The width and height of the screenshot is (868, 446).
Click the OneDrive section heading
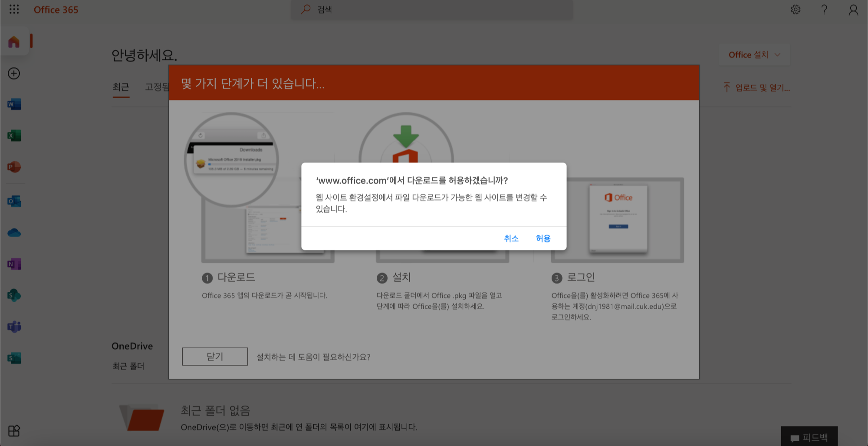[132, 346]
